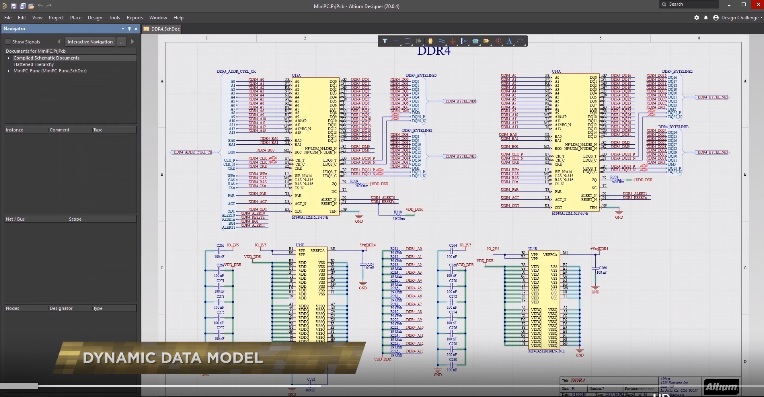Open the Project menu
This screenshot has width=764, height=397.
[x=56, y=18]
